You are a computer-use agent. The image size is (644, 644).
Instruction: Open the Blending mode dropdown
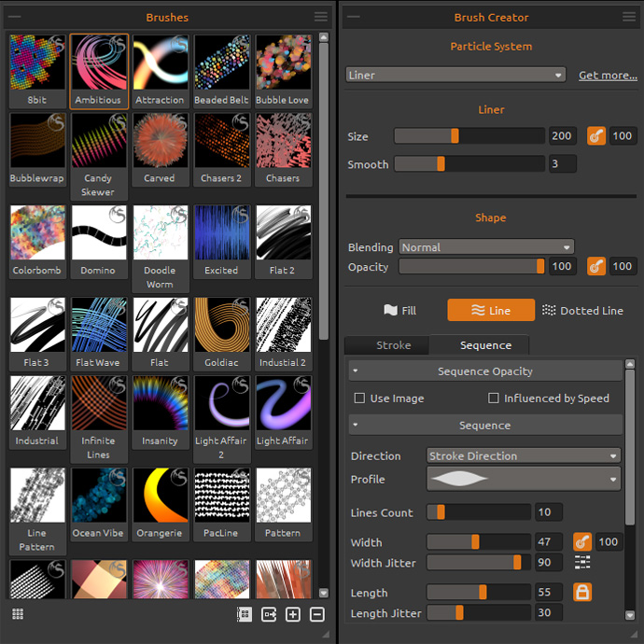tap(486, 247)
